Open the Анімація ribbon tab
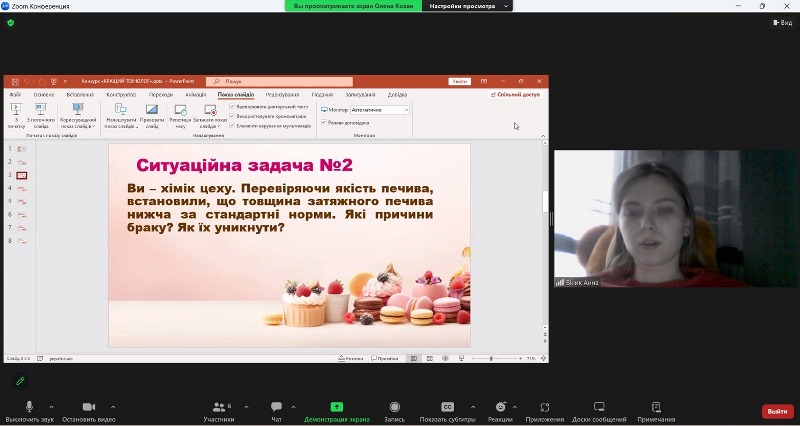Viewport: 800px width, 426px height. click(x=196, y=95)
